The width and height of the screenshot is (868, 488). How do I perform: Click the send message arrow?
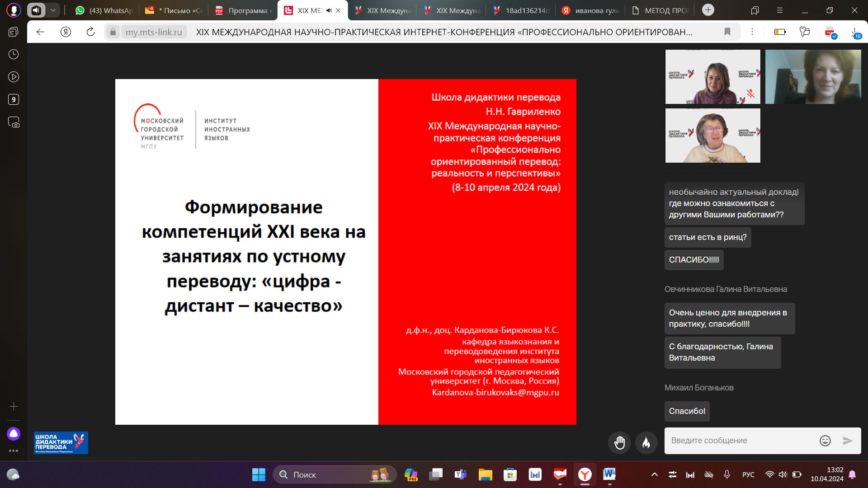[848, 441]
